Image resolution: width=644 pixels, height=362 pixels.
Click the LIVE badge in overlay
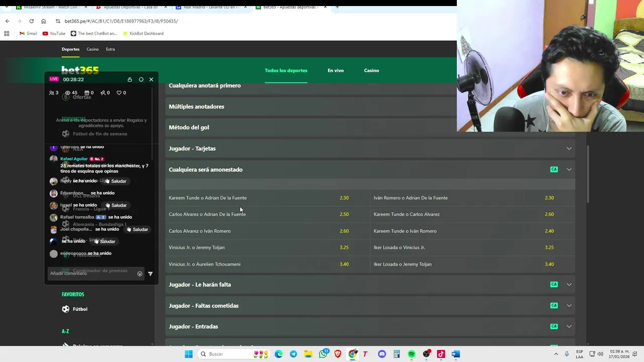(54, 79)
